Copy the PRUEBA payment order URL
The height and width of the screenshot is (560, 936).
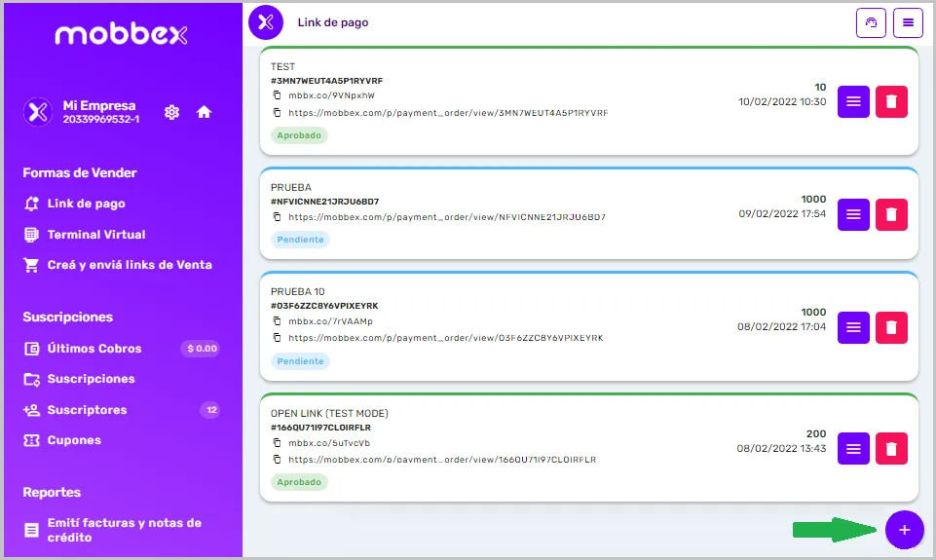click(277, 217)
